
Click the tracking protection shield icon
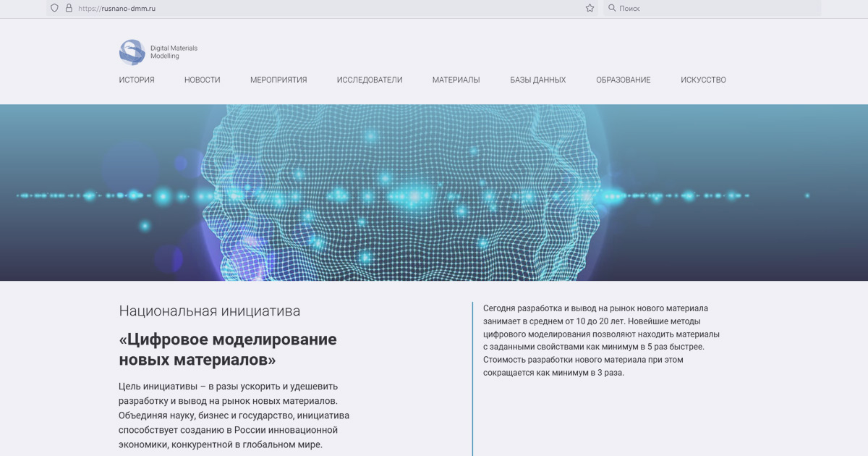54,8
